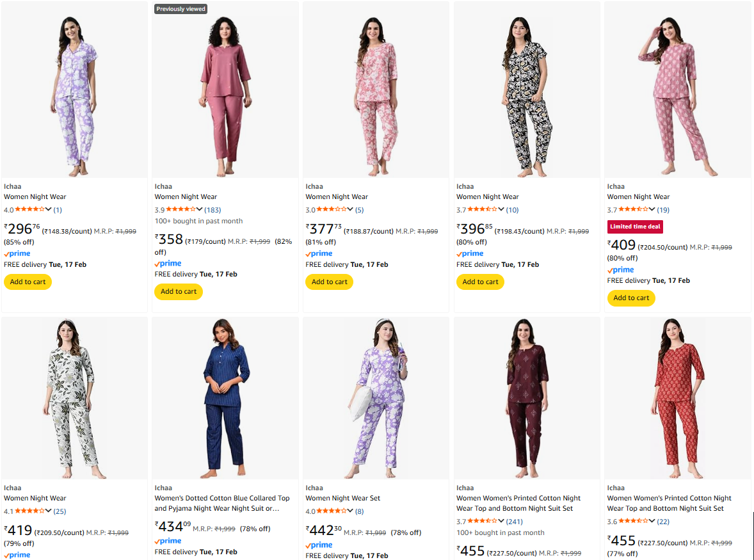The image size is (754, 560).
Task: Click the star rating of the ₹419 nightwear
Action: pos(29,511)
